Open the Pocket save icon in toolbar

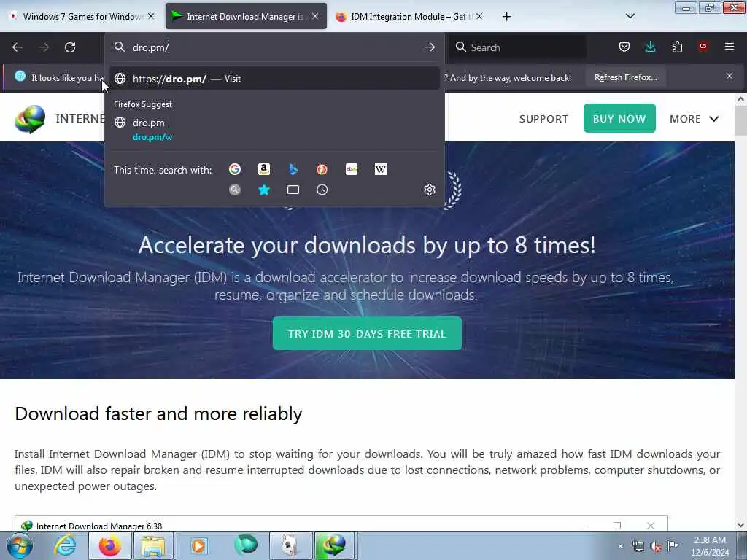(x=624, y=47)
